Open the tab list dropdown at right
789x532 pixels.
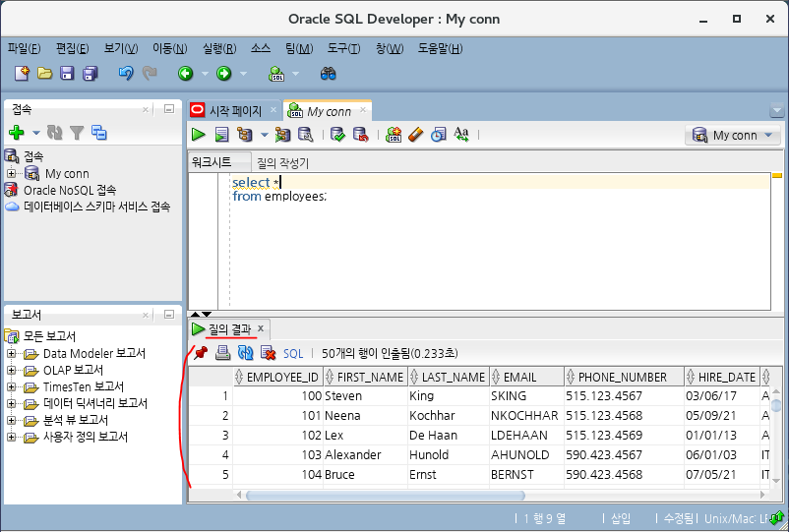click(776, 110)
